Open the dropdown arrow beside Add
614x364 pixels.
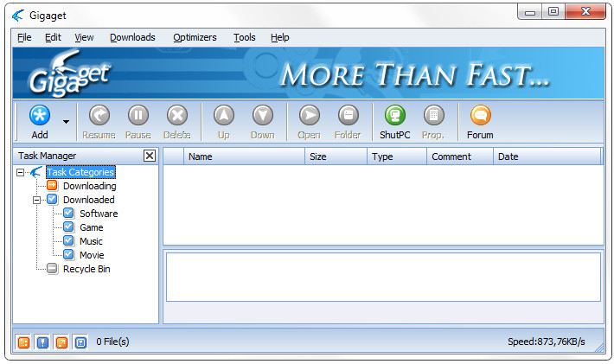pos(67,122)
